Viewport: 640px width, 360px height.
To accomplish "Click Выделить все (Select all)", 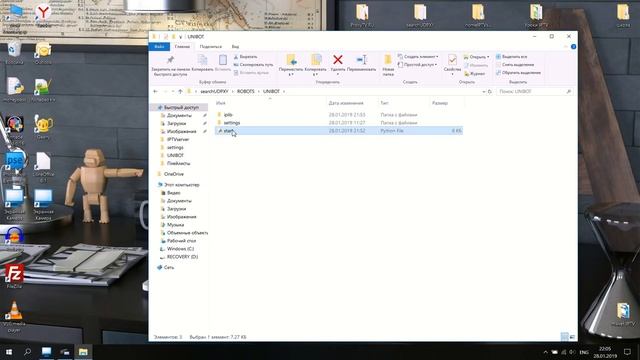I will tap(511, 57).
